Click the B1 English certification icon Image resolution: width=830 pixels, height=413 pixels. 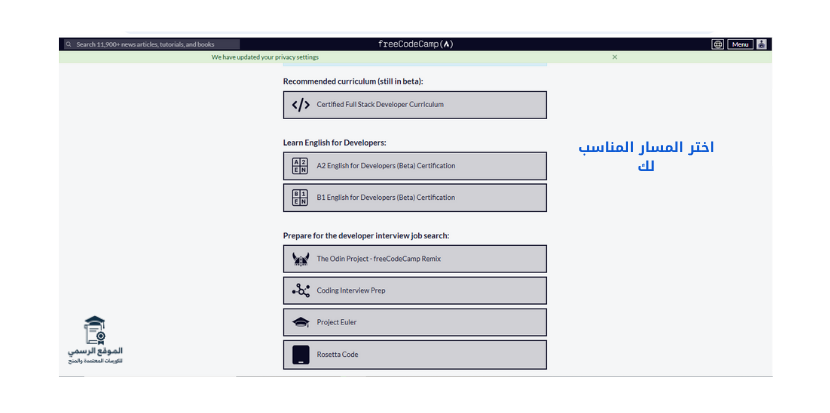(x=300, y=198)
